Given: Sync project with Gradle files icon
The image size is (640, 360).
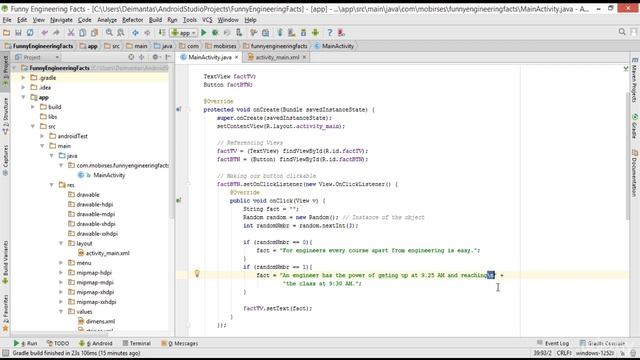Looking at the screenshot, I should coord(280,33).
